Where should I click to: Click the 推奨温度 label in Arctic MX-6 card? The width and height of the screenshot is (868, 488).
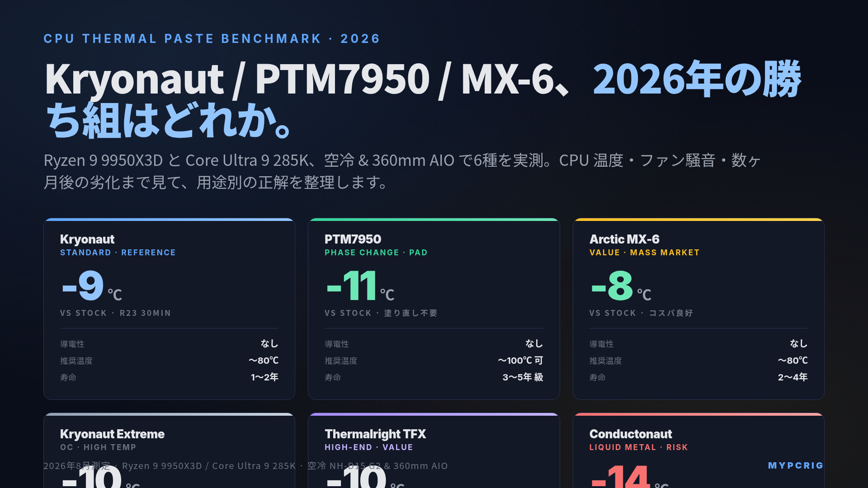coord(606,361)
